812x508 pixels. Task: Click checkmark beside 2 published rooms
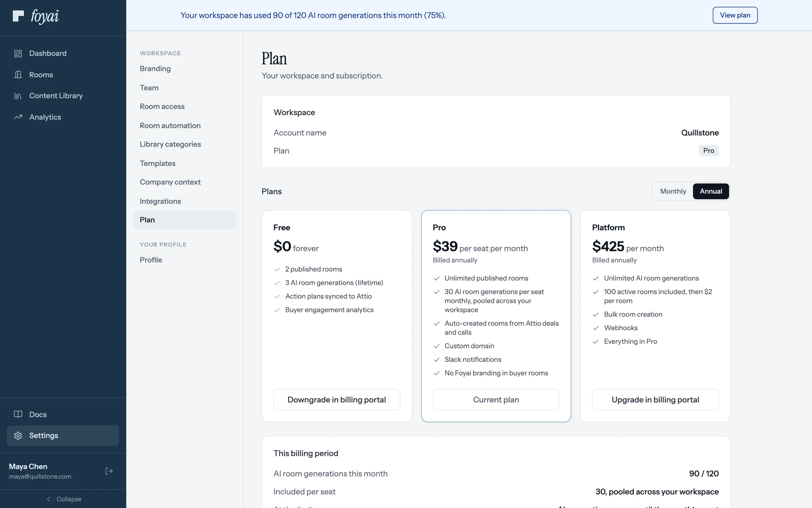(x=277, y=269)
